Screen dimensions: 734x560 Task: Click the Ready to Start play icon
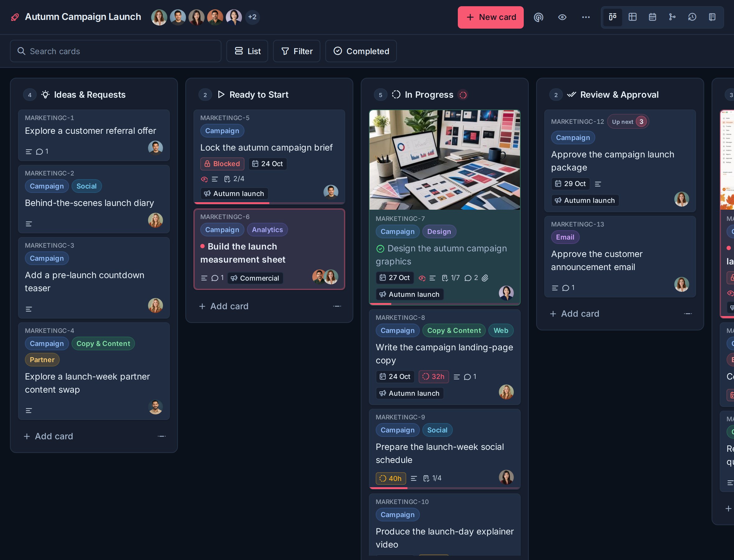221,95
